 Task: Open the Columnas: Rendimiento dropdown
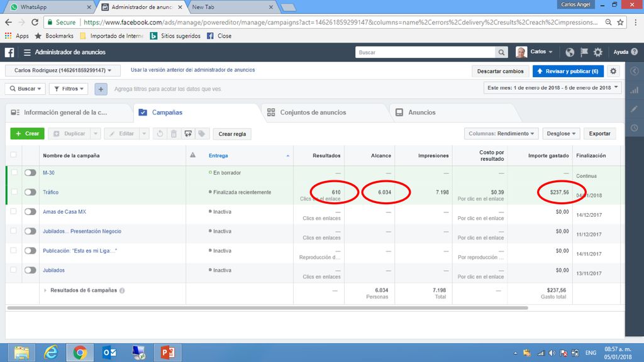501,134
